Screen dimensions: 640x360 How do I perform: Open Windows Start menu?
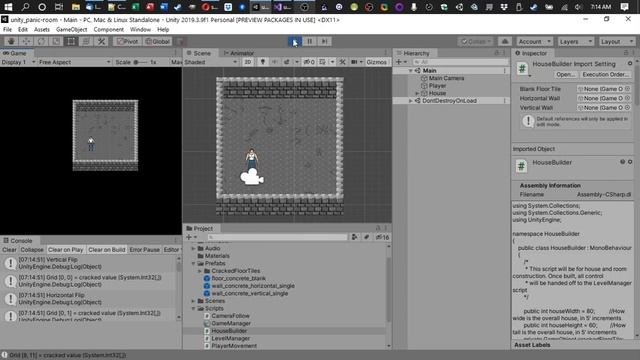(8, 7)
